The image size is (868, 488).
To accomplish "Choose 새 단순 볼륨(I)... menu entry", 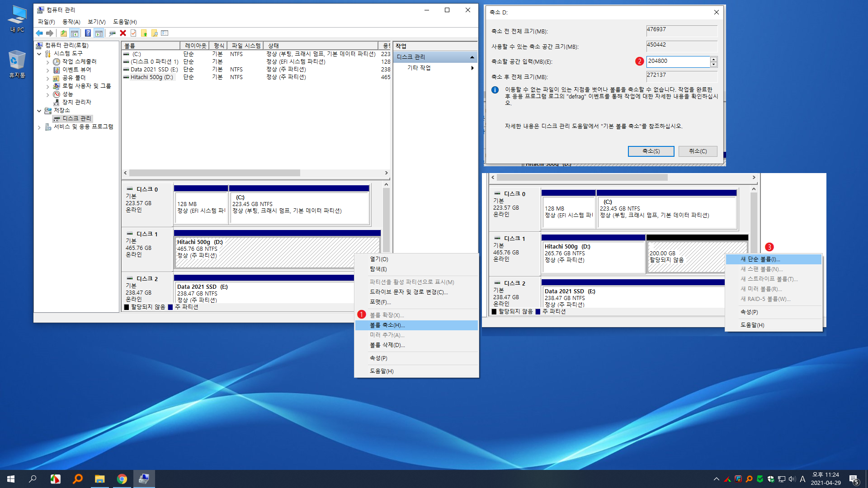I will (x=774, y=259).
